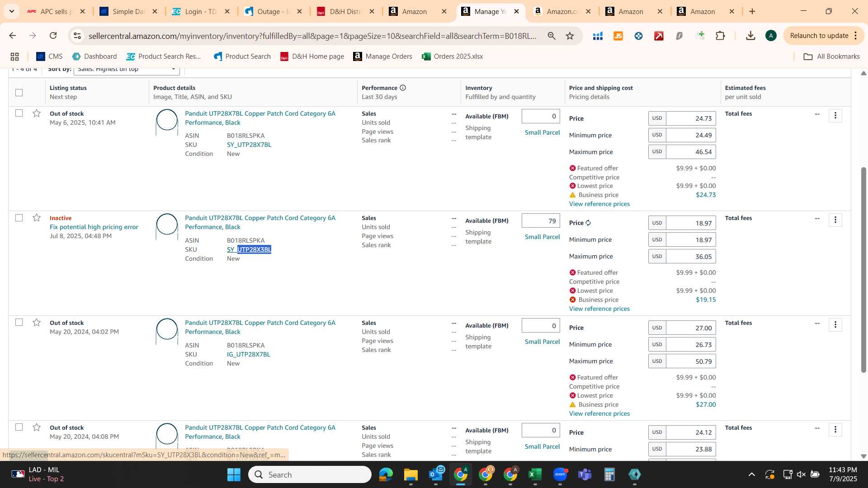Switch to D&H Distributing tab

click(x=345, y=11)
